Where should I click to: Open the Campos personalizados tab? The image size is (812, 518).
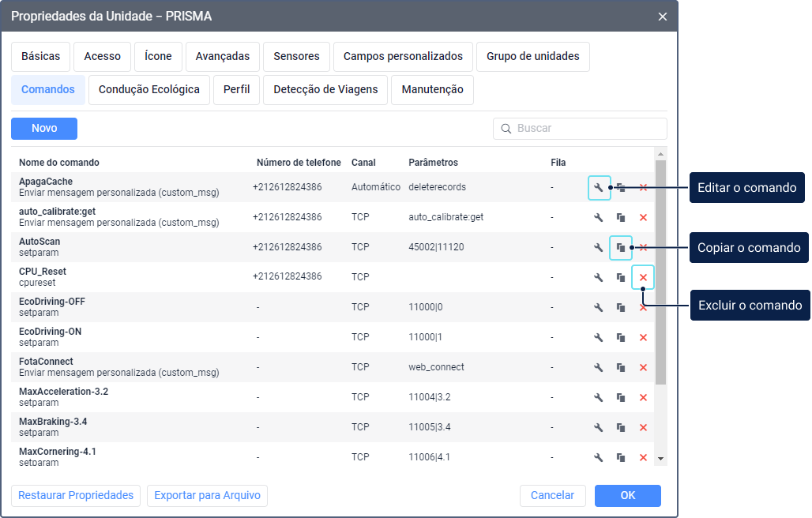(403, 57)
